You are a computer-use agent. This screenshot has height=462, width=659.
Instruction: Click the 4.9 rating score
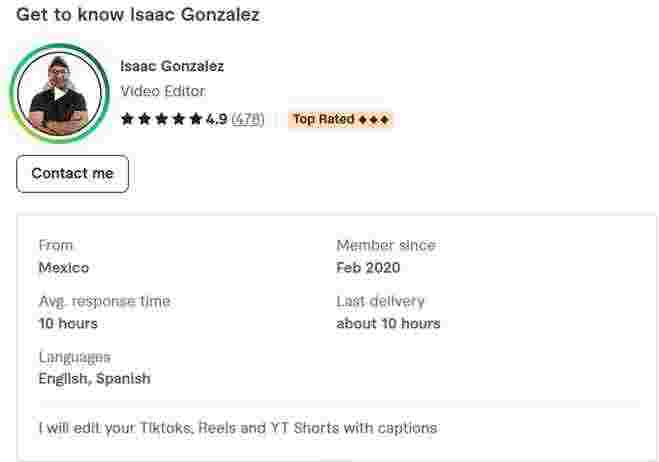[x=216, y=120]
